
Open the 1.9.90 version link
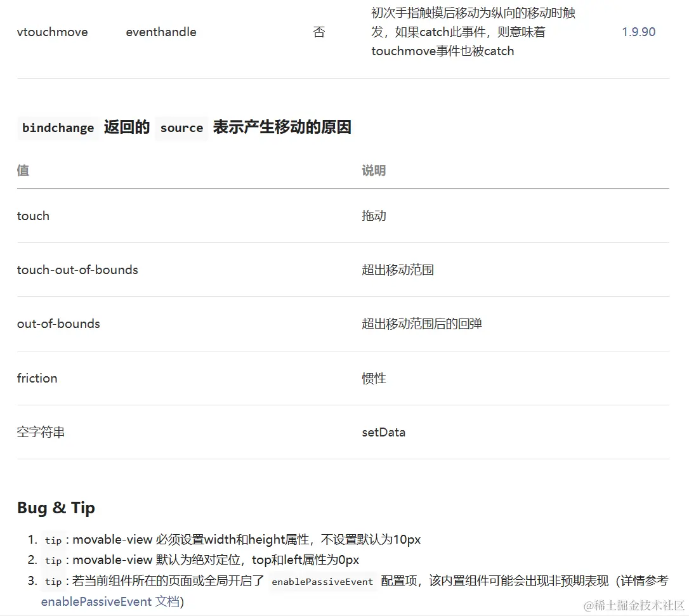(638, 32)
